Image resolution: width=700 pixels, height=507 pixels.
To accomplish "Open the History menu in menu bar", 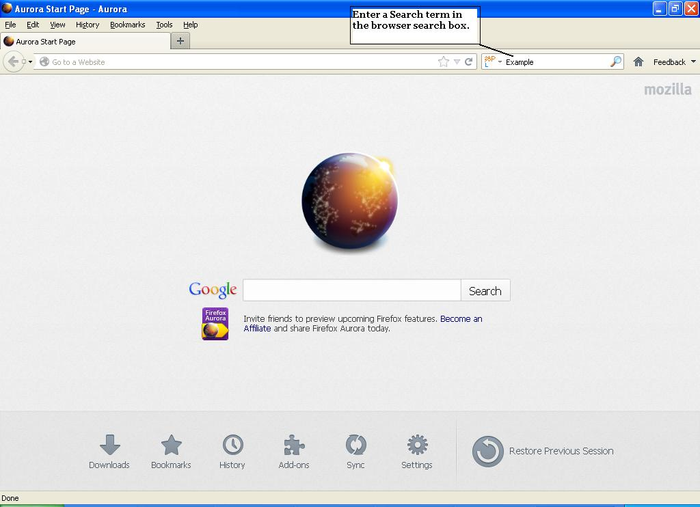I will (88, 25).
